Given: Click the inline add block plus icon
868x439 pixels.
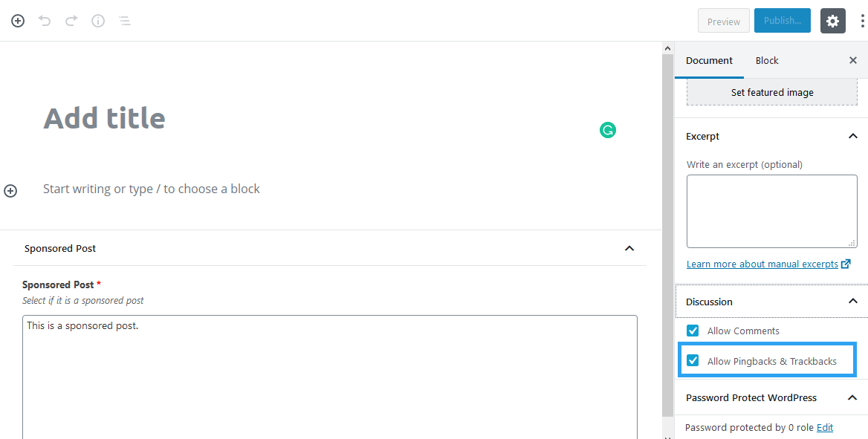Looking at the screenshot, I should pyautogui.click(x=10, y=191).
